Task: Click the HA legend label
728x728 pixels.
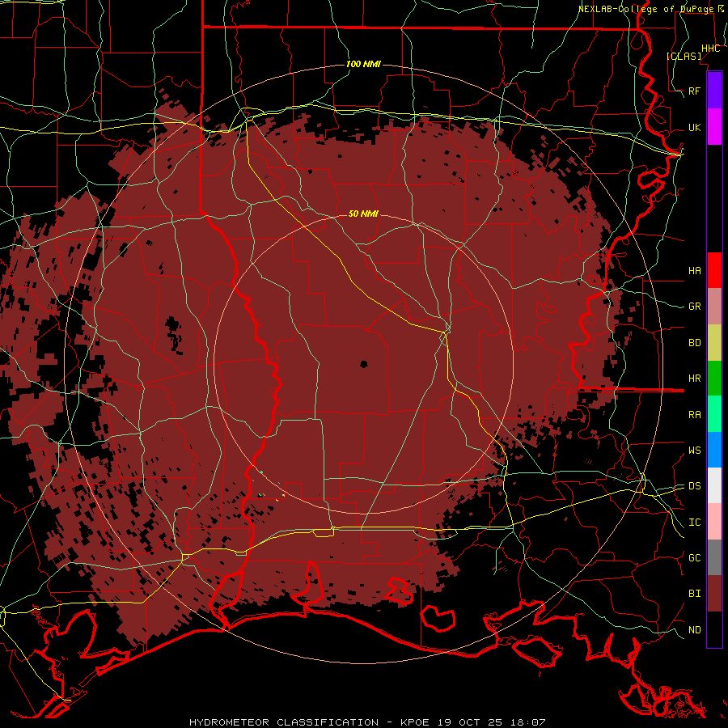Action: coord(694,271)
